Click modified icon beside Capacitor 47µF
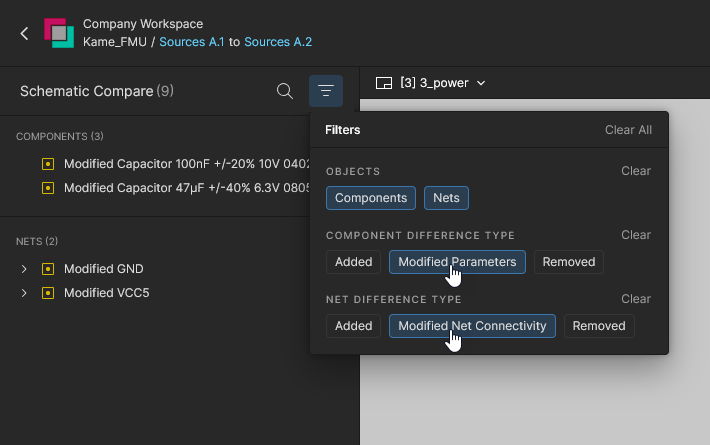Viewport: 710px width, 445px height. 48,188
